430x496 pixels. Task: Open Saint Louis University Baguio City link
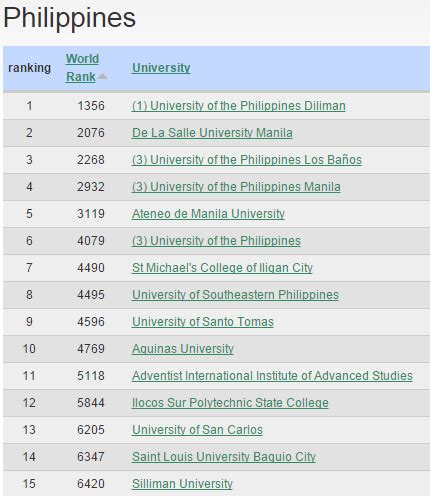point(224,457)
